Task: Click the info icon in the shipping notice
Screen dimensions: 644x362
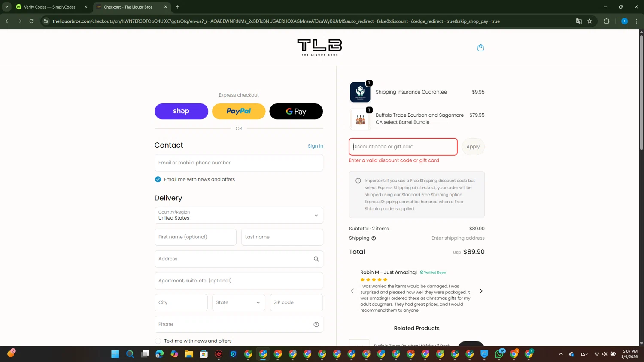Action: [358, 181]
